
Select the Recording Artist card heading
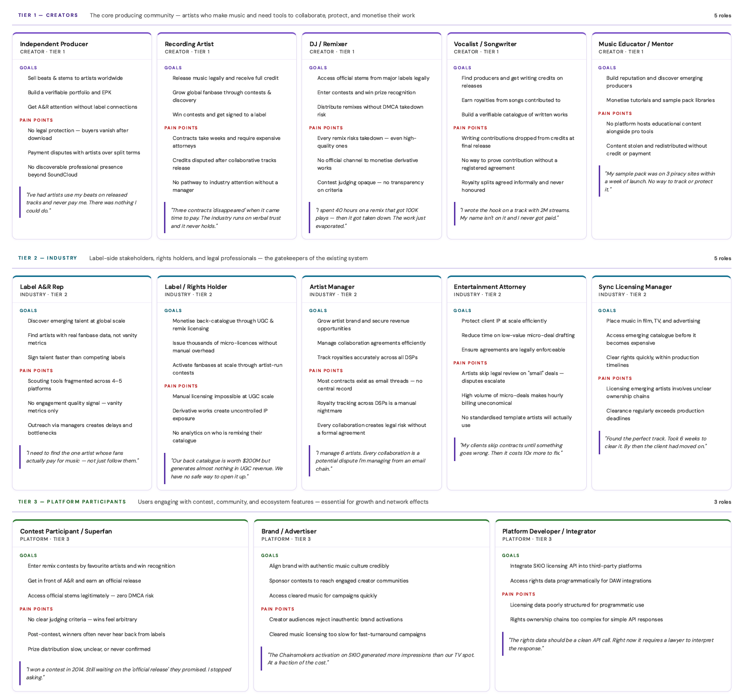189,44
